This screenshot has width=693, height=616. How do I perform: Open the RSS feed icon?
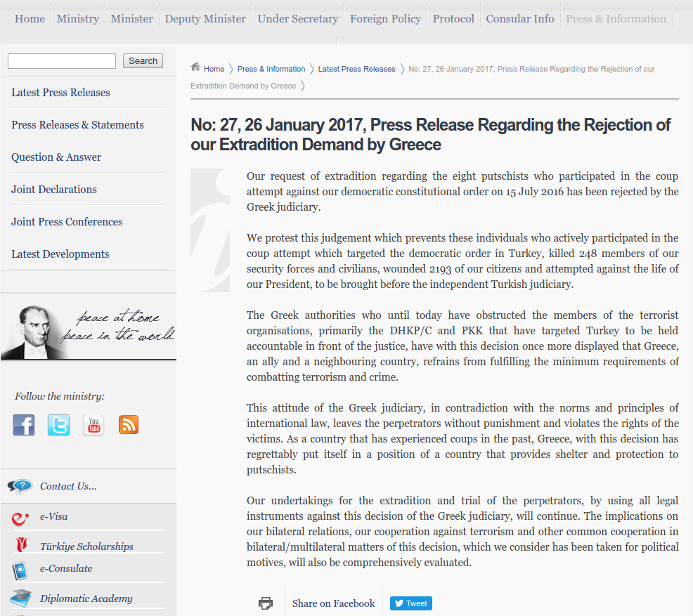coord(129,425)
